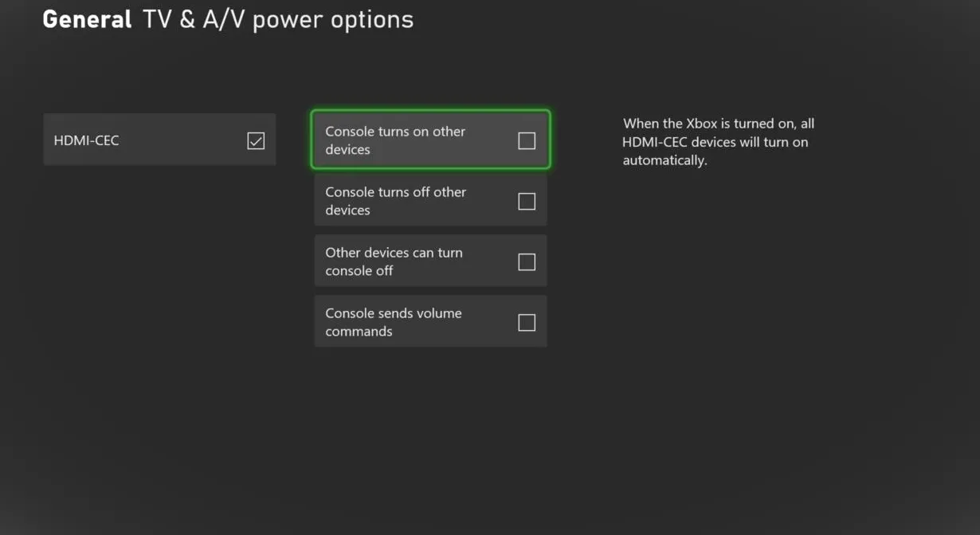Click the second option tile about turning off devices
The image size is (980, 535).
pos(430,201)
